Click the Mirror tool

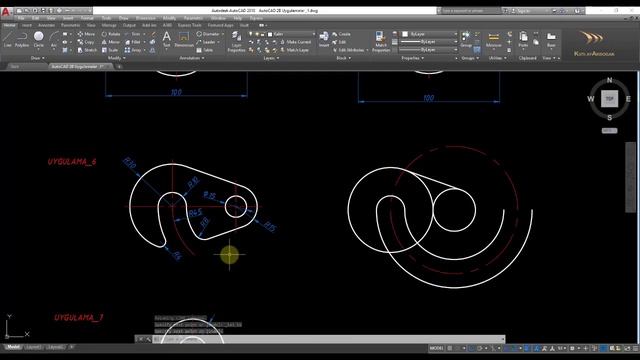(x=111, y=42)
